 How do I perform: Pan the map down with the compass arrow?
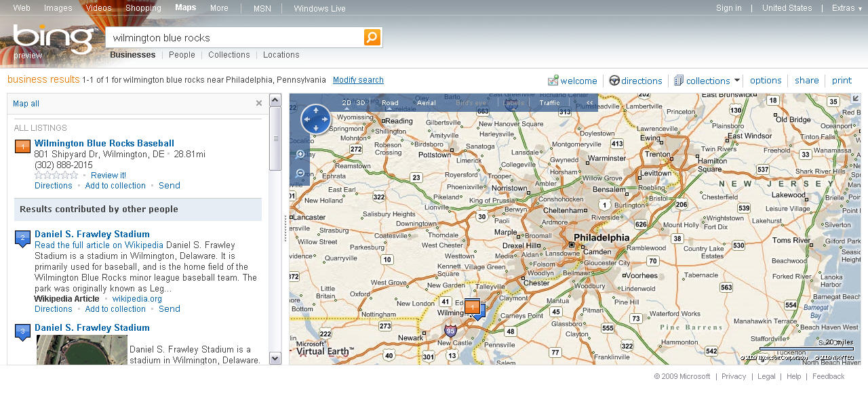[x=316, y=128]
